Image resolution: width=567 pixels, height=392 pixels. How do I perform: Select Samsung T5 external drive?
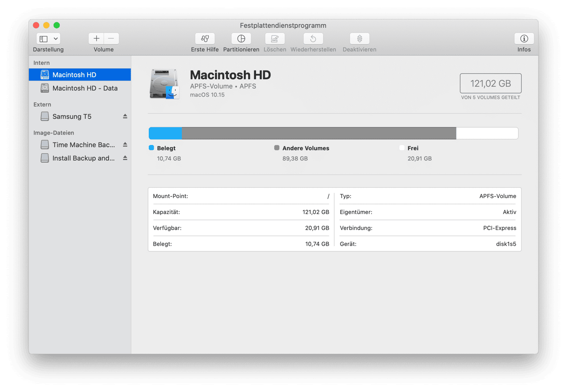coord(72,117)
